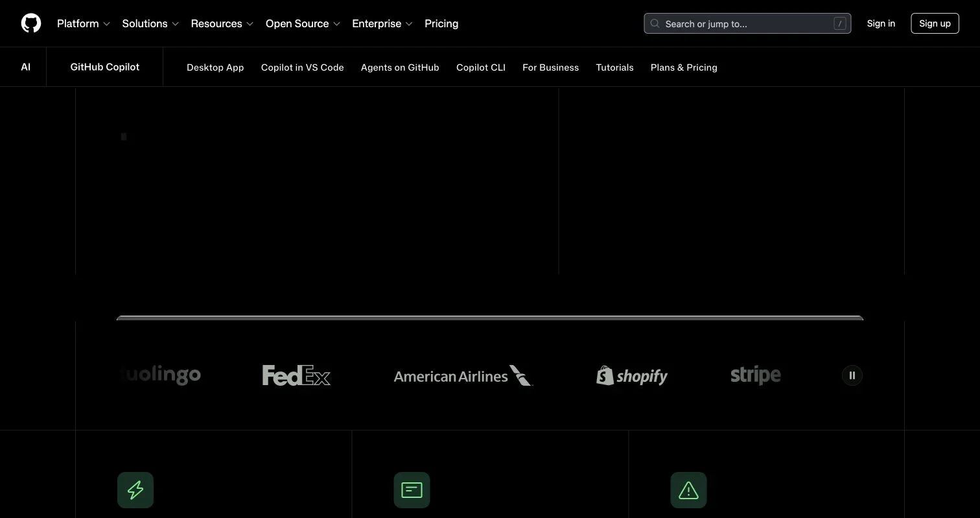Image resolution: width=980 pixels, height=518 pixels.
Task: Click the GitHub Copilot heading link
Action: 105,67
